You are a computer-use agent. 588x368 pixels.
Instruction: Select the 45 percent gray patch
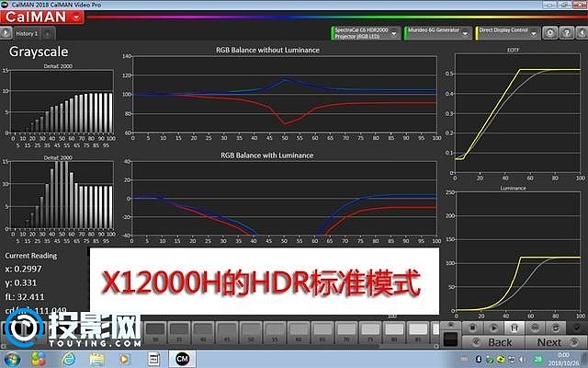(x=227, y=332)
